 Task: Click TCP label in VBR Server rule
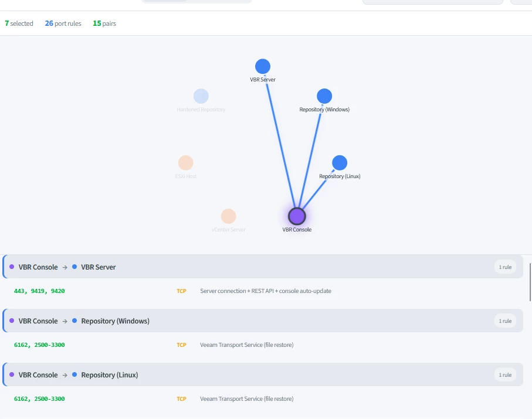pyautogui.click(x=181, y=291)
